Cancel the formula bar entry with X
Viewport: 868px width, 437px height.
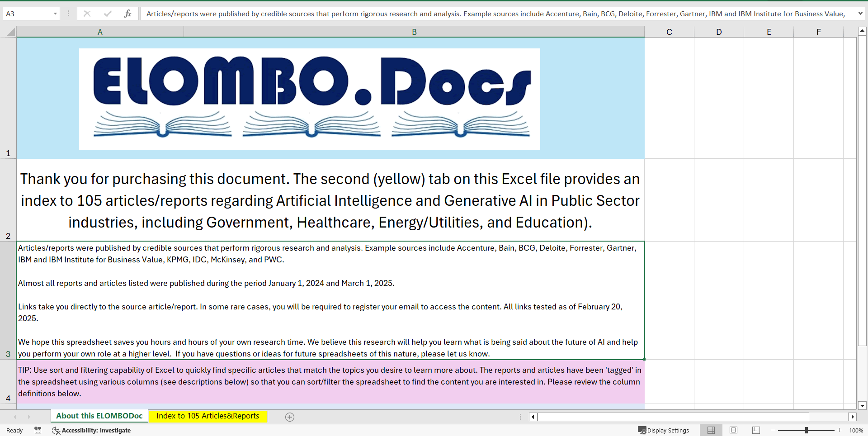(87, 14)
